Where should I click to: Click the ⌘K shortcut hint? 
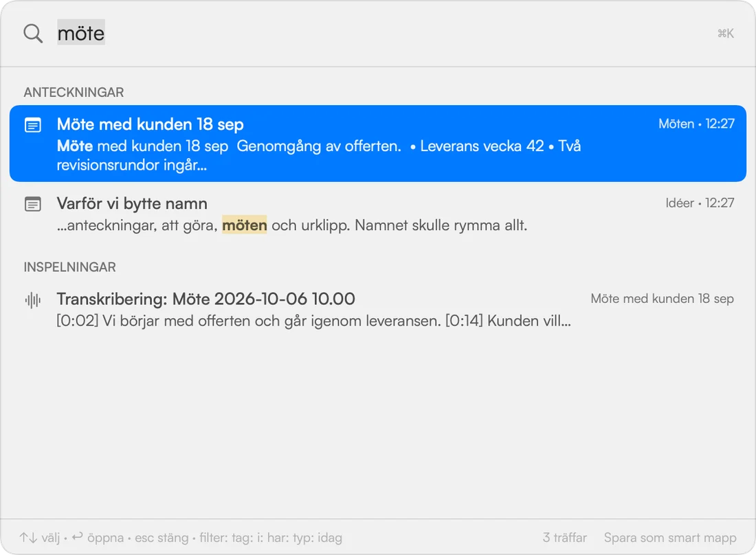[x=725, y=33]
